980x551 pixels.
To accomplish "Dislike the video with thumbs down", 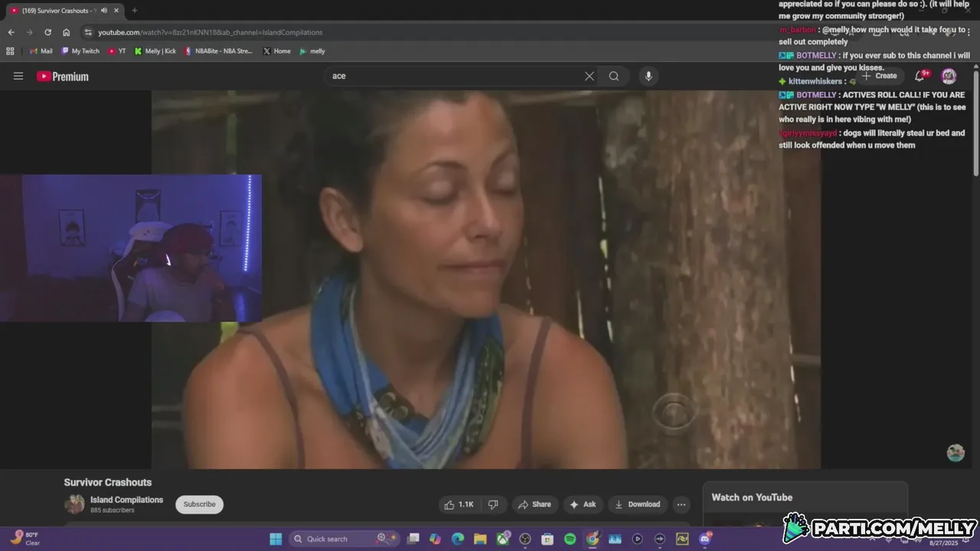I will pyautogui.click(x=493, y=504).
